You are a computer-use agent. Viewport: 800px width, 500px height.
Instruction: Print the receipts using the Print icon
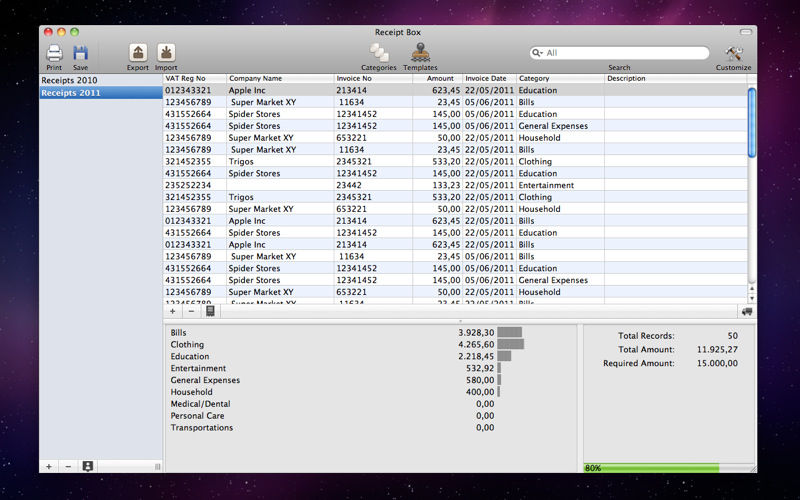[x=54, y=53]
